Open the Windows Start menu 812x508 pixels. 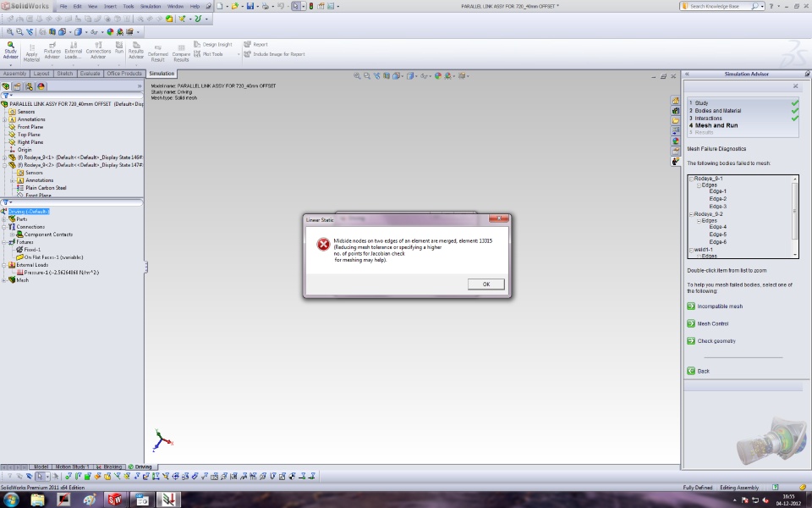[x=11, y=500]
